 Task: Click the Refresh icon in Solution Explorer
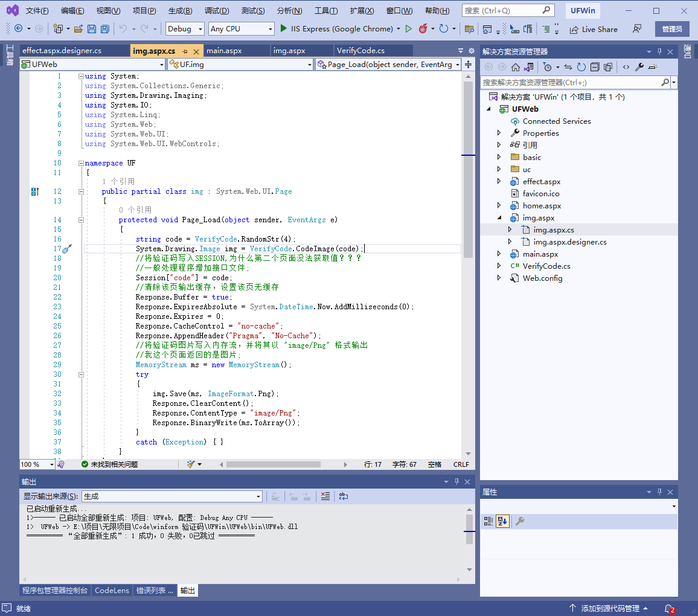tap(581, 67)
